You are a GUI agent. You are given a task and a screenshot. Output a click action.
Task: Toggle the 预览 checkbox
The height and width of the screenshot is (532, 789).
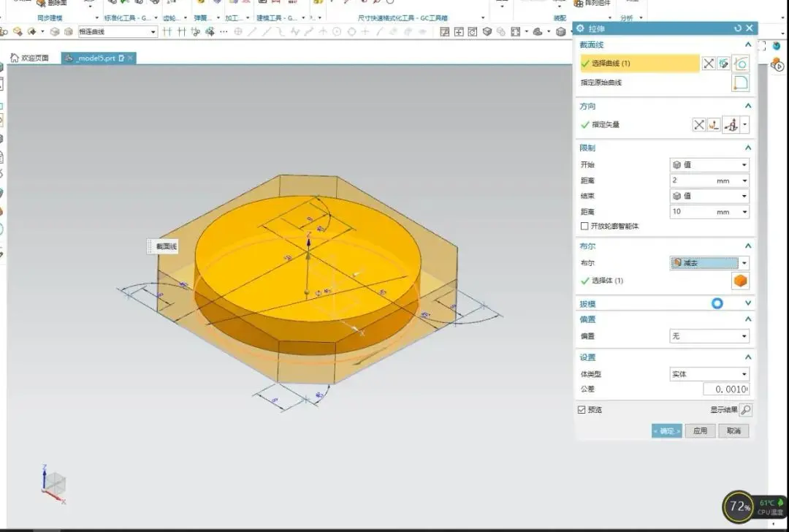582,410
